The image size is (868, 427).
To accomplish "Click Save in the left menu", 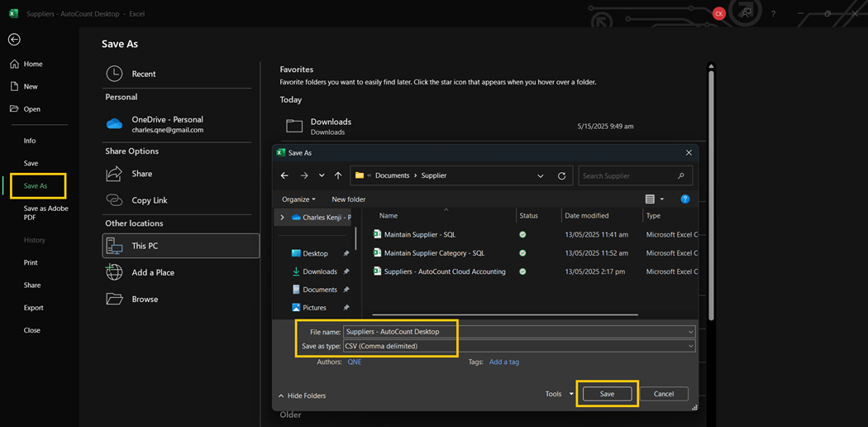I will point(31,163).
